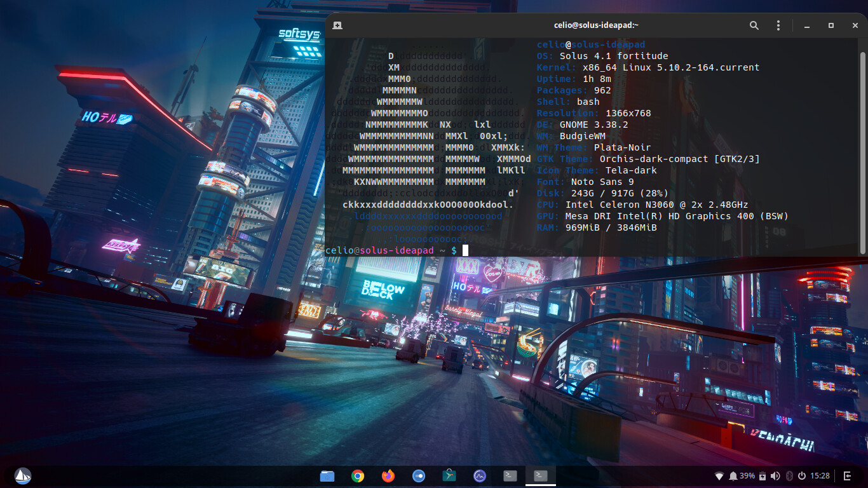Click the 15:28 clock
This screenshot has height=488, width=868.
point(820,476)
